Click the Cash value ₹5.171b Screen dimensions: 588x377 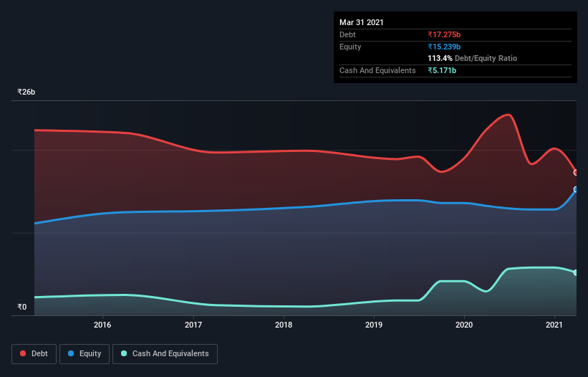(x=442, y=70)
